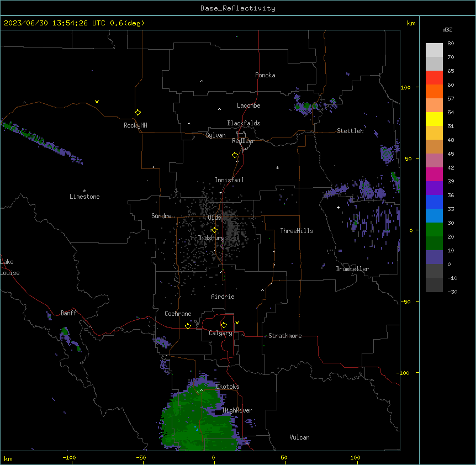Screen dimensions: 476x465
Task: Click the Blackfalds town label
Action: pyautogui.click(x=244, y=123)
